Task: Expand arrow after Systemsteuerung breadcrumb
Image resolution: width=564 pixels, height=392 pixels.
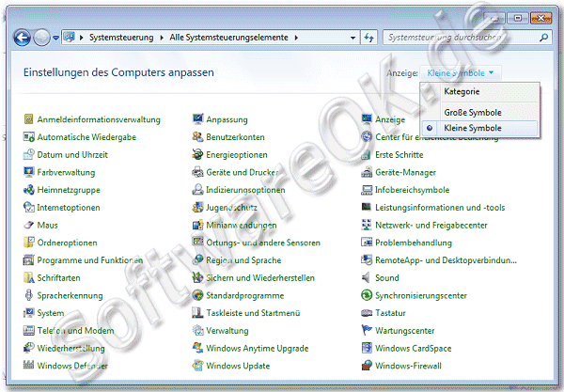Action: point(162,38)
